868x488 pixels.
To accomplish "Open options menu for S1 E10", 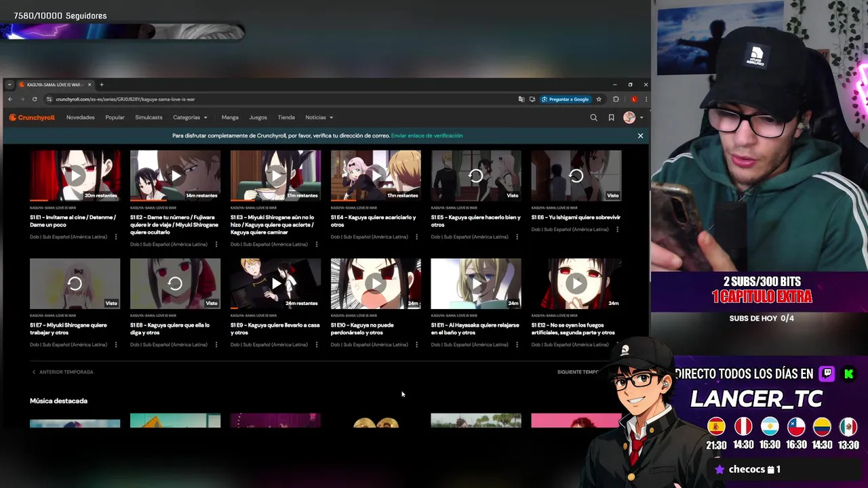I will click(416, 344).
